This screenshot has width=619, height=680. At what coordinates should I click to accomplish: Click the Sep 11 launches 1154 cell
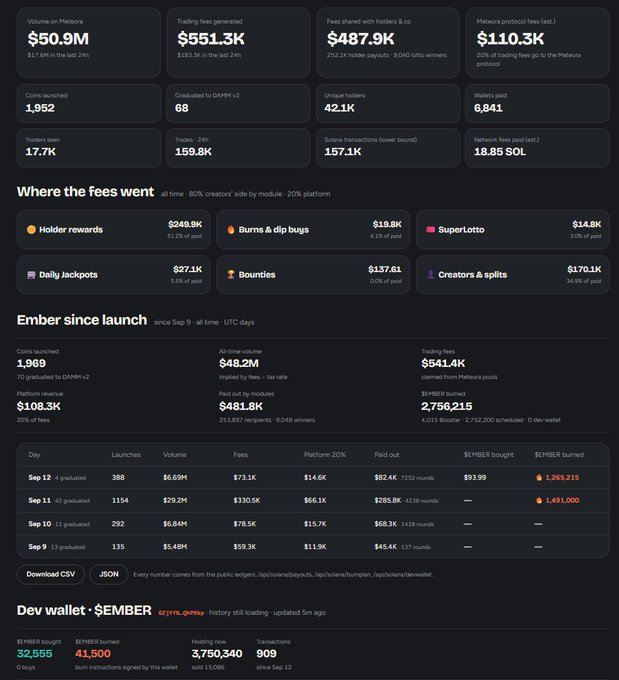point(120,500)
